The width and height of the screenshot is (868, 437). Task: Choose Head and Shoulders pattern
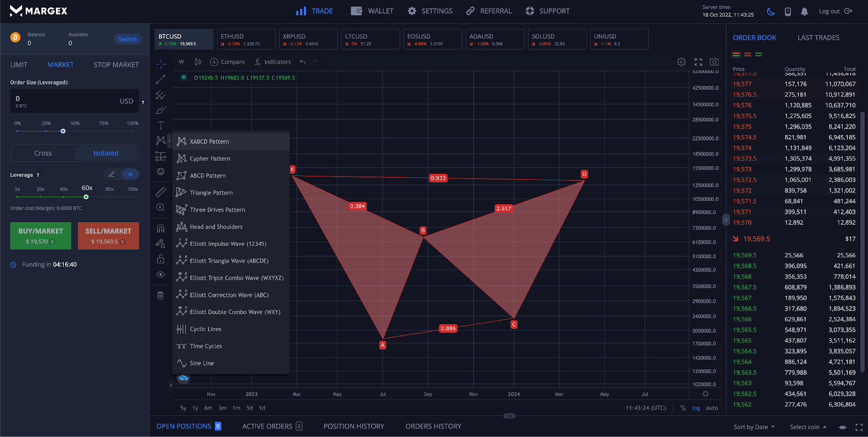[216, 227]
